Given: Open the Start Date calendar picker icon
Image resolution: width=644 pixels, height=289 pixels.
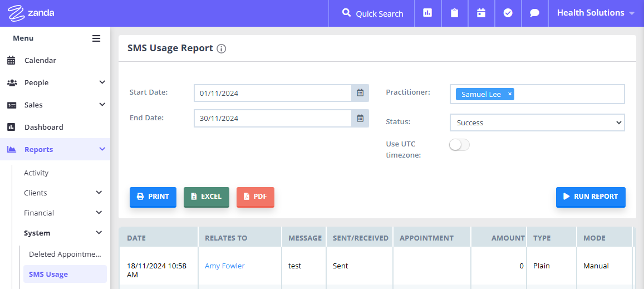Looking at the screenshot, I should click(360, 93).
